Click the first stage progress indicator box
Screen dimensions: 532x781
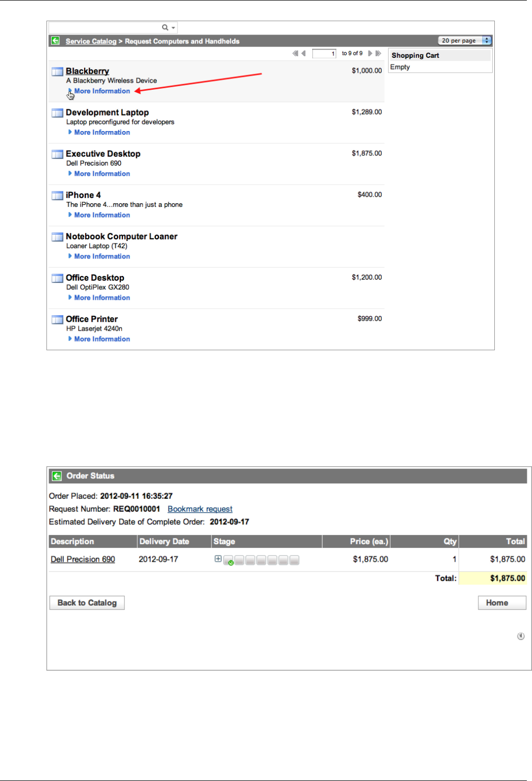228,560
